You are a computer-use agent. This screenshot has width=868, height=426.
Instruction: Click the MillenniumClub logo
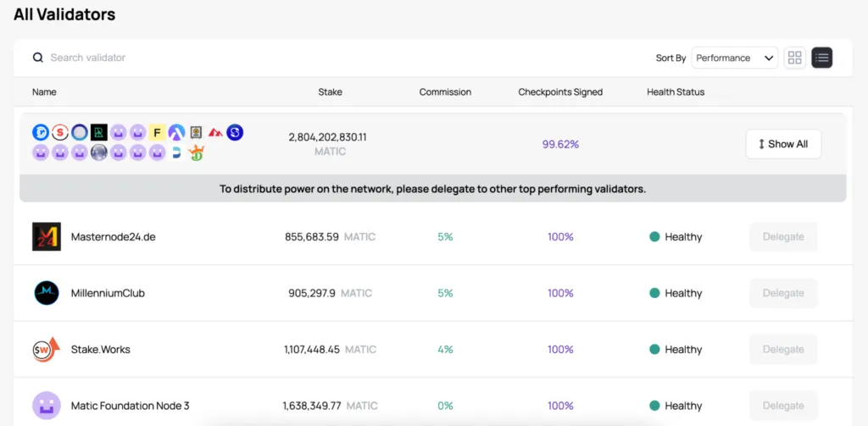[47, 293]
